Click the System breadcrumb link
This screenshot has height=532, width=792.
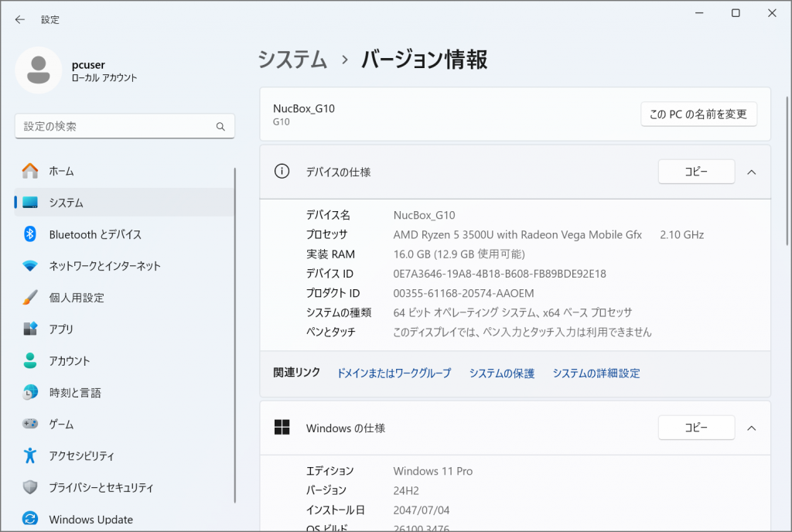[292, 60]
